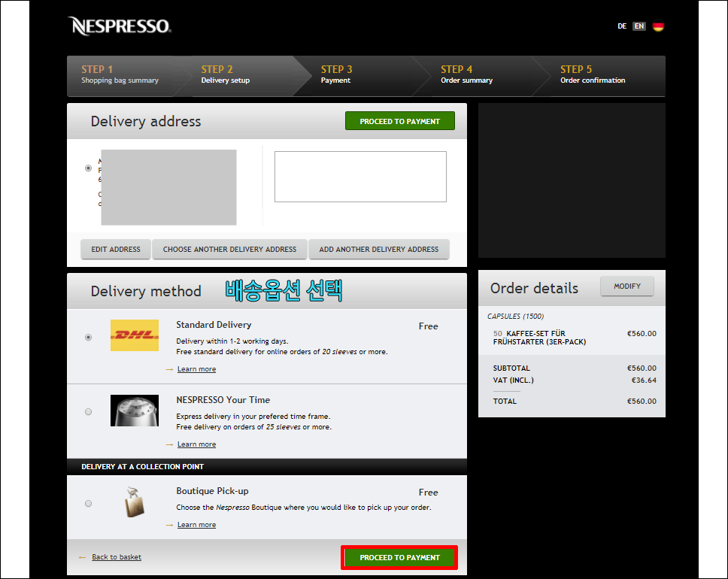Click the Order details heading
The width and height of the screenshot is (728, 579).
534,288
